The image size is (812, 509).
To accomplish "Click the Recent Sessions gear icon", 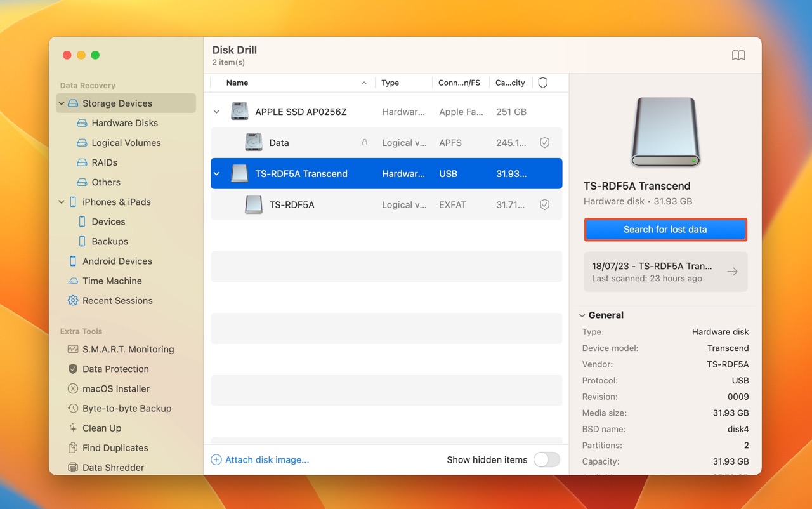I will point(73,300).
